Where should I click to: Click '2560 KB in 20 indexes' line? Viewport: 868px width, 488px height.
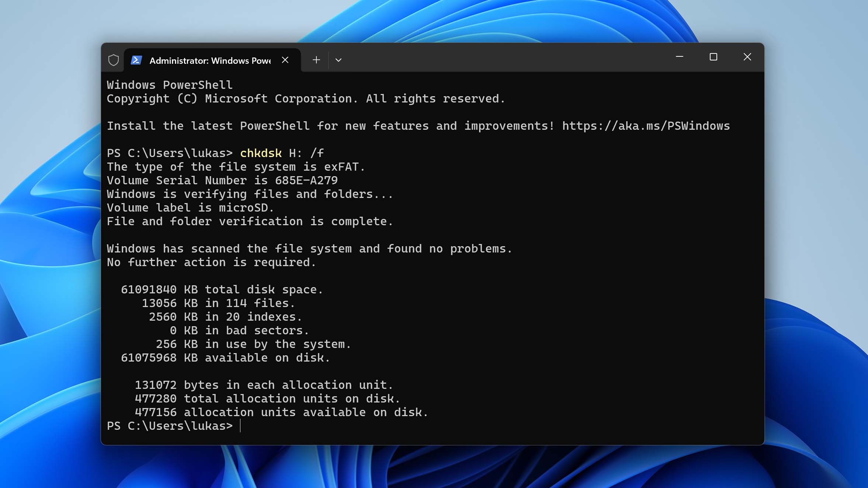tap(225, 317)
